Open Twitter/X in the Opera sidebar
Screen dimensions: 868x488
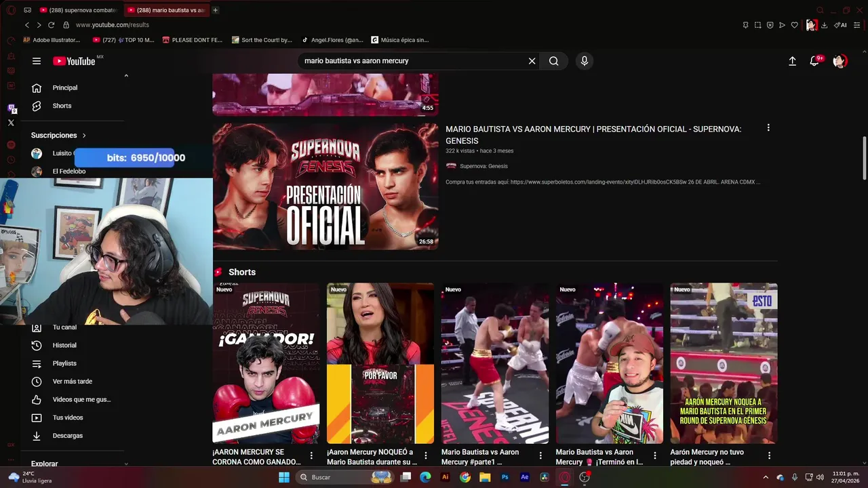11,123
